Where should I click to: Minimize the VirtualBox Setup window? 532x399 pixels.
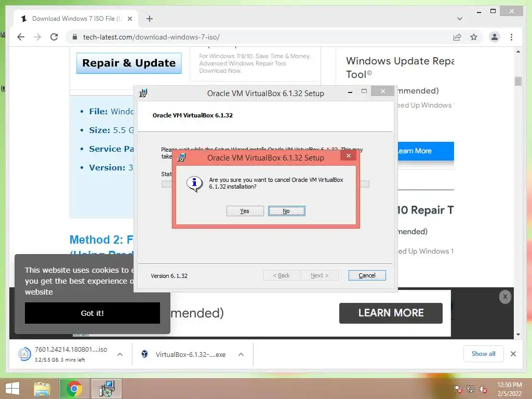pyautogui.click(x=350, y=91)
